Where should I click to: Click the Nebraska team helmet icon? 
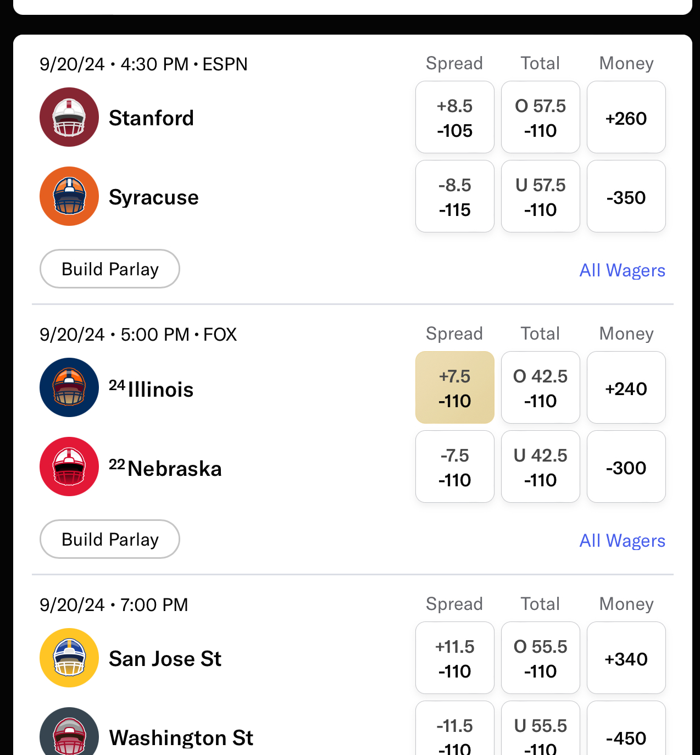click(69, 467)
